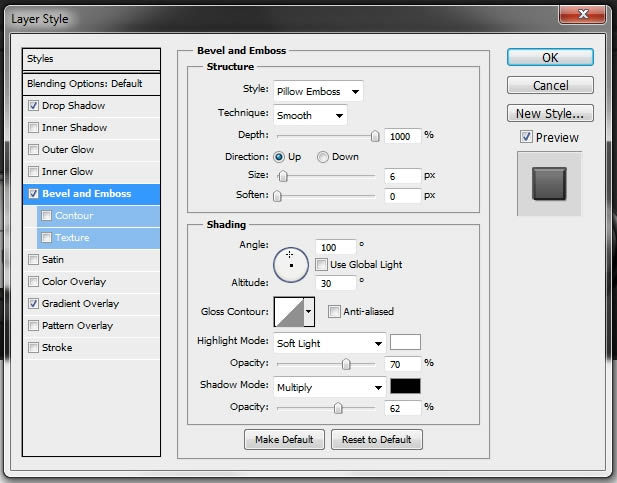Click the Gloss Contour thumbnail
The height and width of the screenshot is (483, 617).
(x=289, y=312)
